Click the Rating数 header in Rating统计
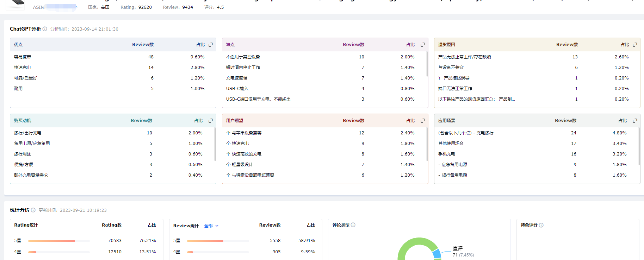Image resolution: width=644 pixels, height=260 pixels. click(x=112, y=225)
